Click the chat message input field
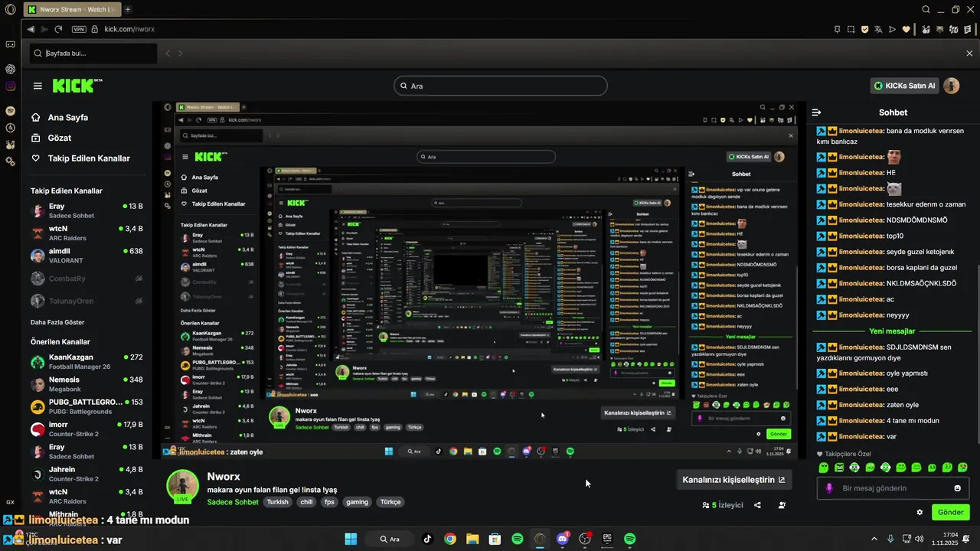The image size is (980, 551). pos(893,488)
